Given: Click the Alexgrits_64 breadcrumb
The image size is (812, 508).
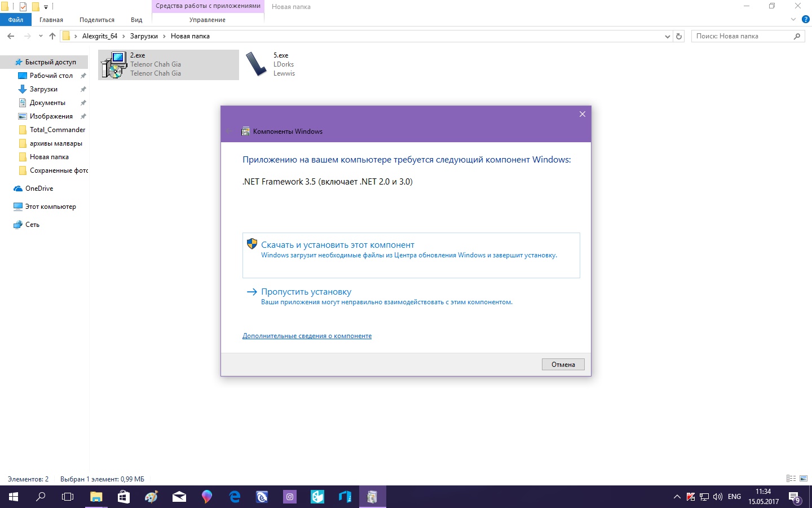Looking at the screenshot, I should pos(100,36).
